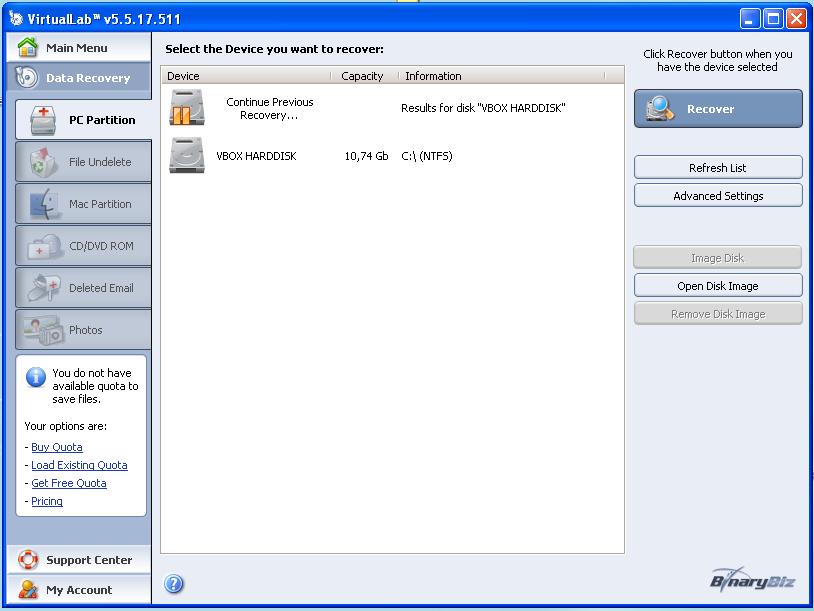Click the medical kit disc icon for CD/DVD ROM
The image size is (814, 611).
click(44, 247)
